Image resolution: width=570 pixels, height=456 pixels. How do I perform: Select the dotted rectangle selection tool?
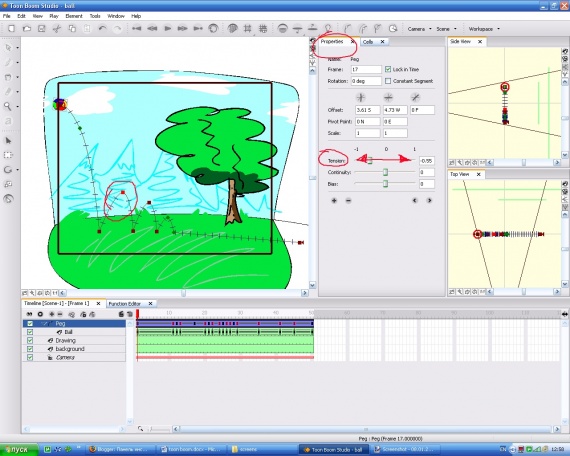(x=8, y=155)
